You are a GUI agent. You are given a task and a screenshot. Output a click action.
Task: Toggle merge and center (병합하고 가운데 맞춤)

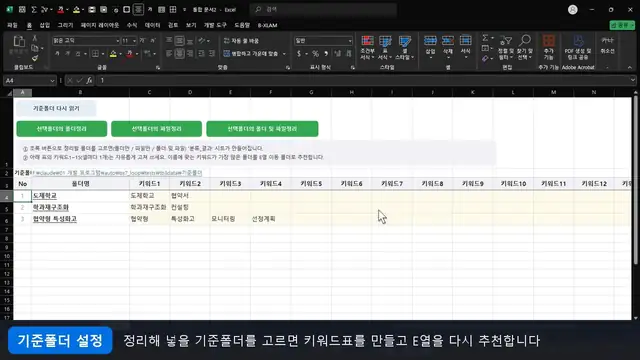pos(251,53)
